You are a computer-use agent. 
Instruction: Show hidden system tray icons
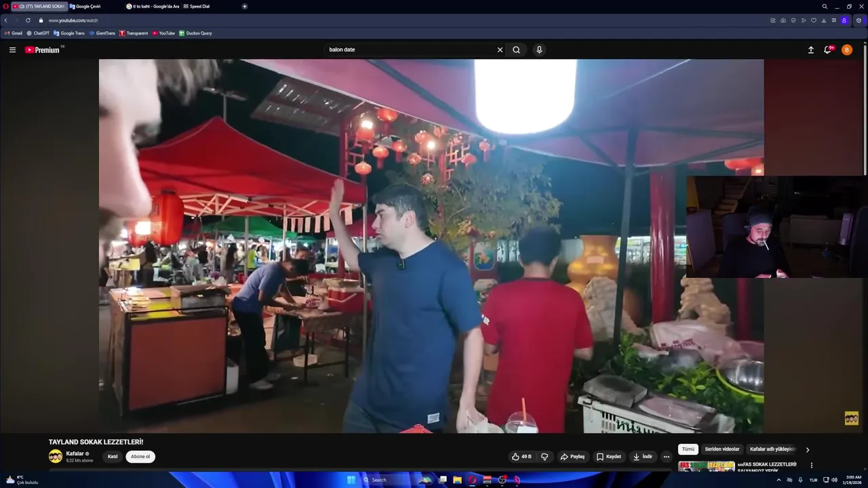tap(778, 480)
